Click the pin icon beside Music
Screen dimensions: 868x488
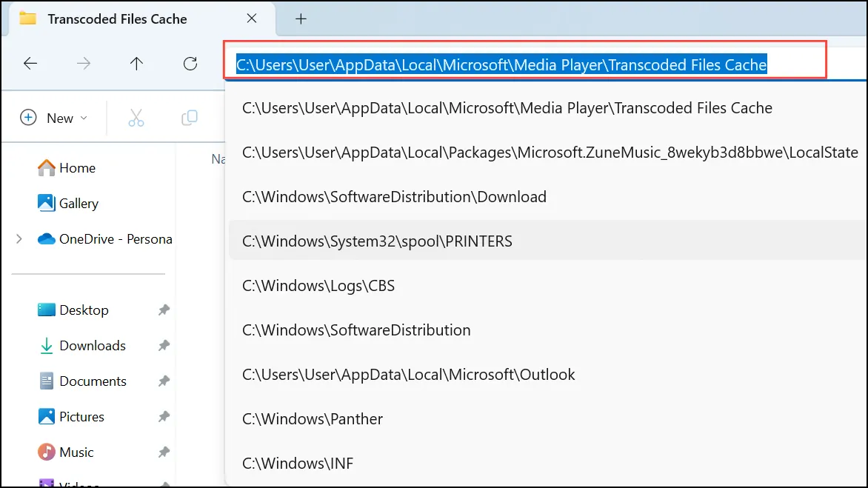[x=164, y=452]
